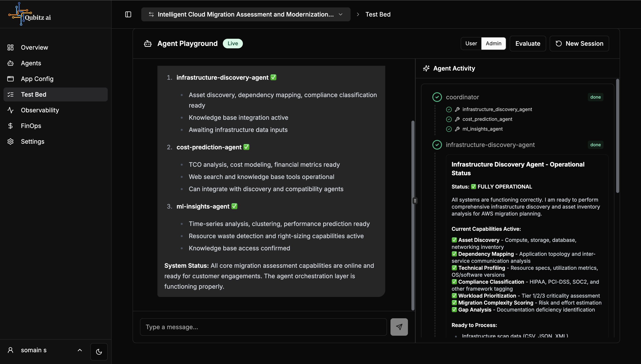Viewport: 641px width, 364px height.
Task: Click the Agent Activity sparkle icon
Action: [426, 68]
